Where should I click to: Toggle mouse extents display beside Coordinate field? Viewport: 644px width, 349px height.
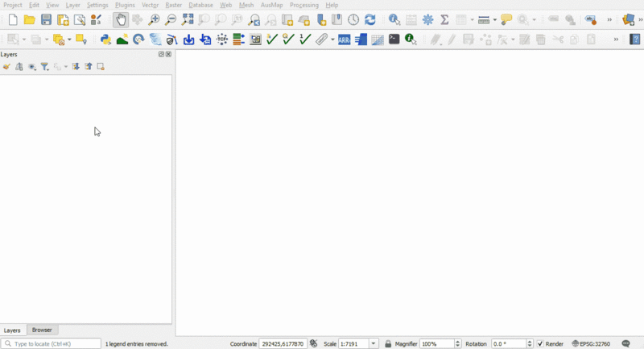pyautogui.click(x=314, y=344)
